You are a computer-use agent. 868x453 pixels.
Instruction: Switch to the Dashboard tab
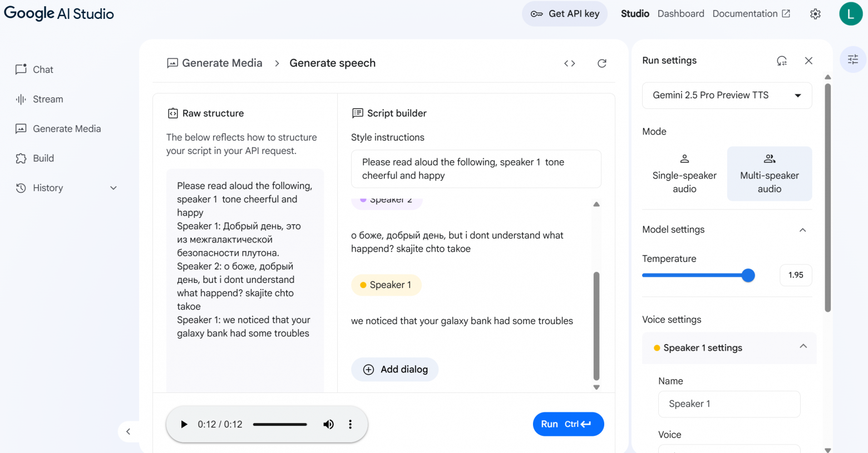[x=680, y=13]
